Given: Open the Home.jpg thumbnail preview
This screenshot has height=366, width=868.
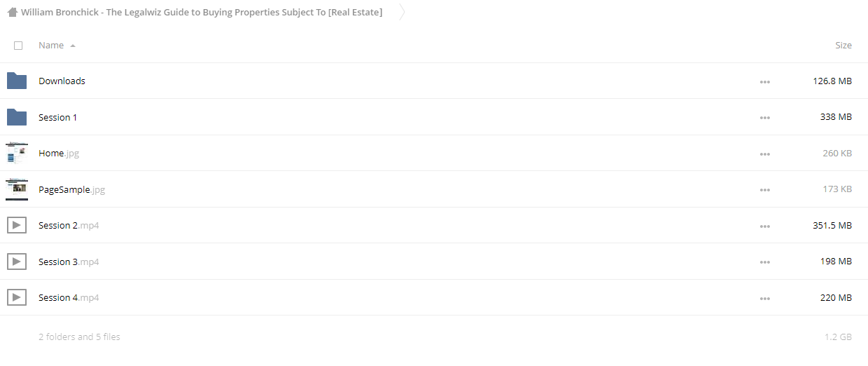Looking at the screenshot, I should tap(17, 153).
